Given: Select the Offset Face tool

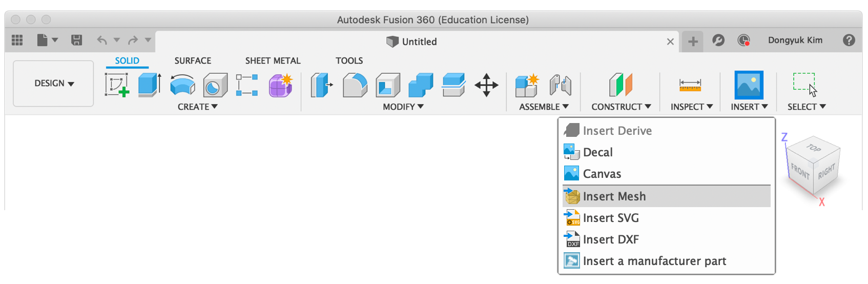Looking at the screenshot, I should point(453,85).
